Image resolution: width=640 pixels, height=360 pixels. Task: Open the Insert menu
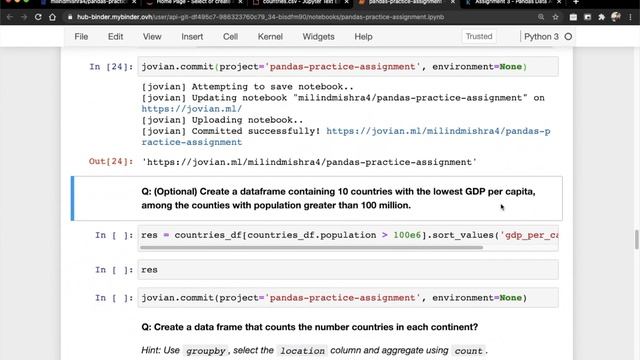coord(192,37)
